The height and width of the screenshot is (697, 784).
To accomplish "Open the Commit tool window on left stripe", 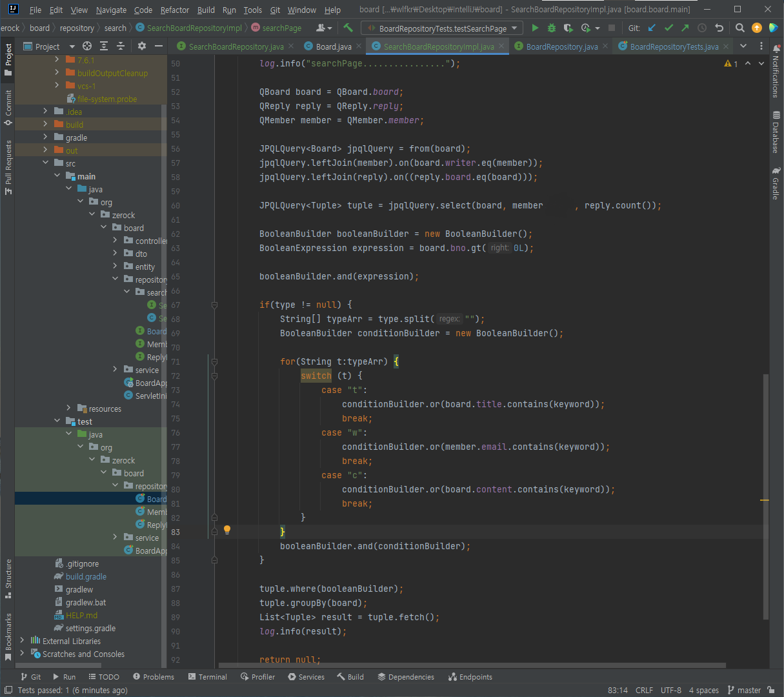I will coord(8,106).
